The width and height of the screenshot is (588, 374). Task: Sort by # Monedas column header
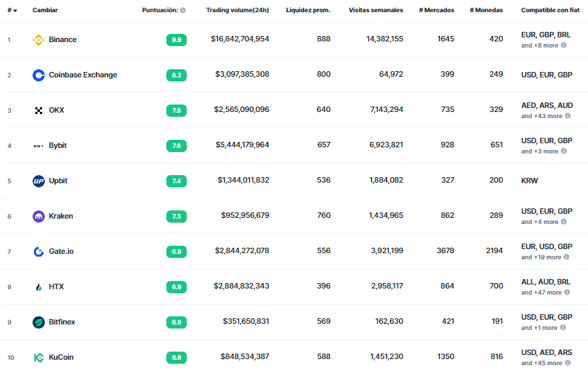coord(486,10)
